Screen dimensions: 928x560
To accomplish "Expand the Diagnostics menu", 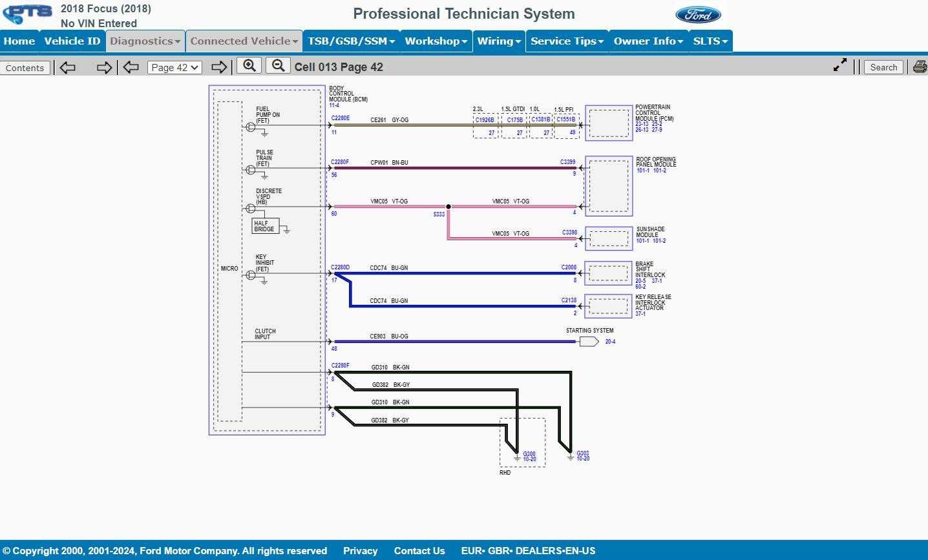I will point(145,41).
